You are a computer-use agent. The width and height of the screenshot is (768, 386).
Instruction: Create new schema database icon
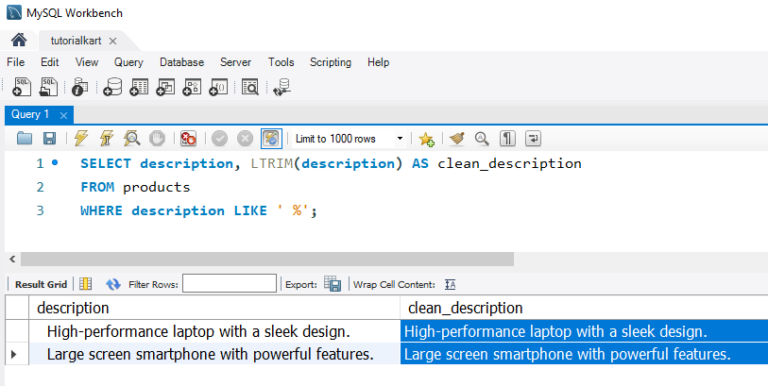coord(113,87)
